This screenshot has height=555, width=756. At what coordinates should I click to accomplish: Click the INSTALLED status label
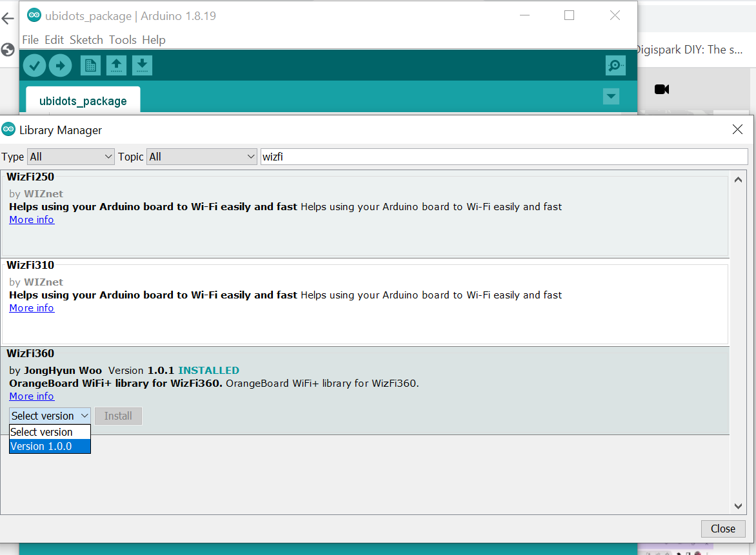click(209, 371)
